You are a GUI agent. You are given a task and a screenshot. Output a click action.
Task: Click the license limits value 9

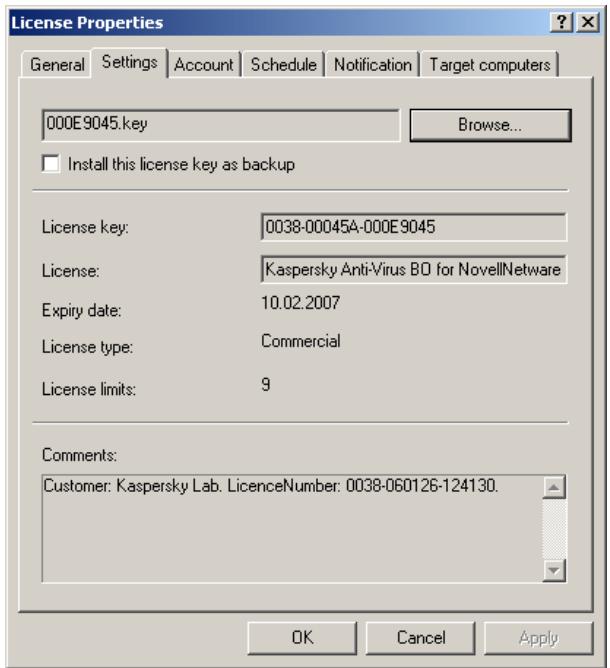(266, 385)
